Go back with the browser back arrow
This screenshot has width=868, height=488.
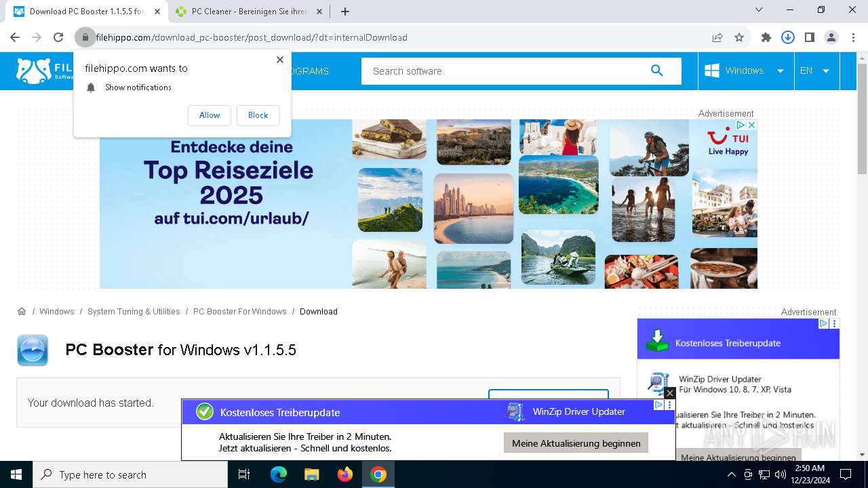[x=15, y=37]
